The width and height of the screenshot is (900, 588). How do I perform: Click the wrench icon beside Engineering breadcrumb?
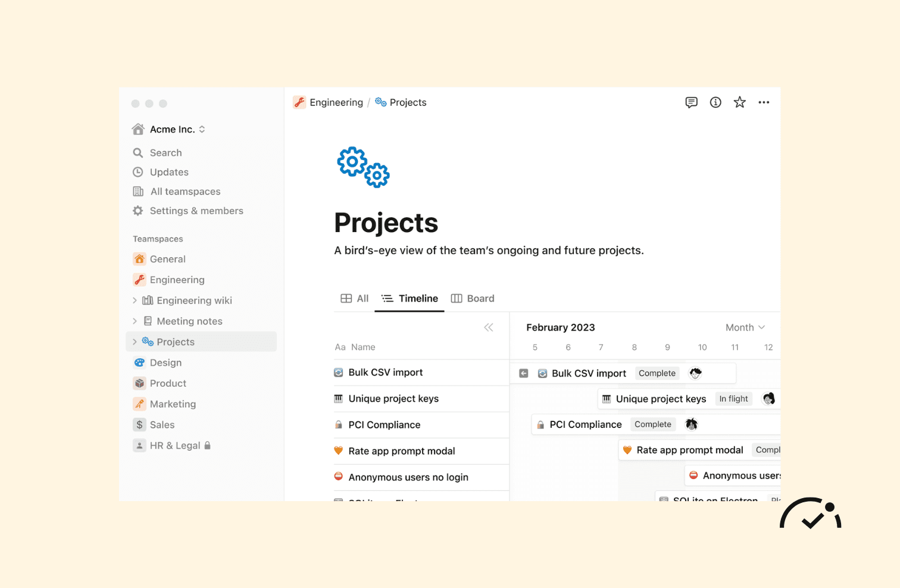299,102
